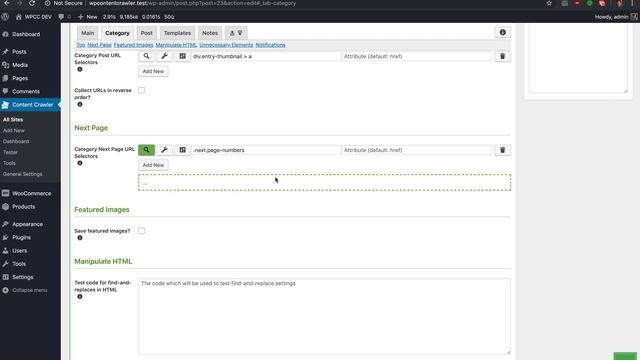Image resolution: width=640 pixels, height=360 pixels.
Task: Enable Save featured images checkbox
Action: coord(141,231)
